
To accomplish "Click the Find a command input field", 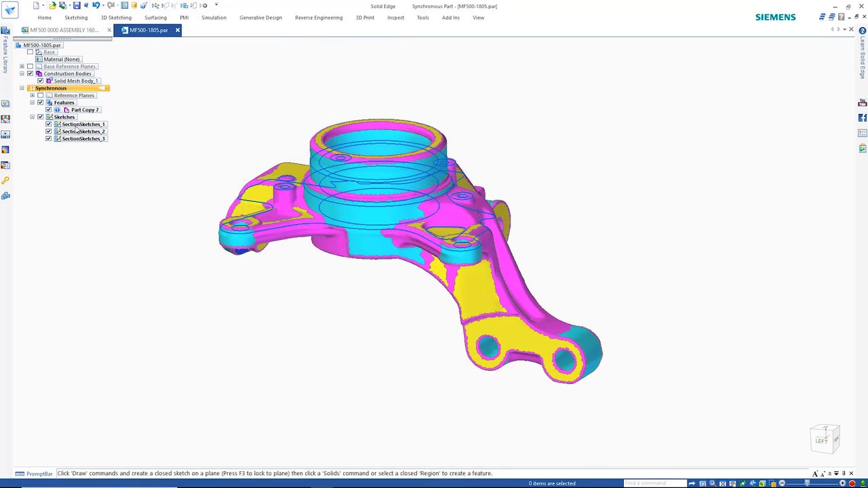I will pyautogui.click(x=654, y=483).
